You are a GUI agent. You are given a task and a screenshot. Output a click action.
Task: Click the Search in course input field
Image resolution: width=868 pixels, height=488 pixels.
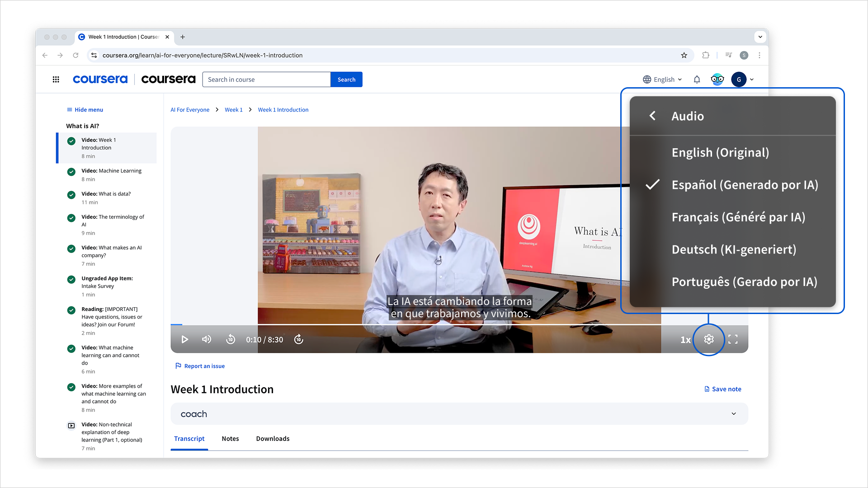pyautogui.click(x=266, y=79)
